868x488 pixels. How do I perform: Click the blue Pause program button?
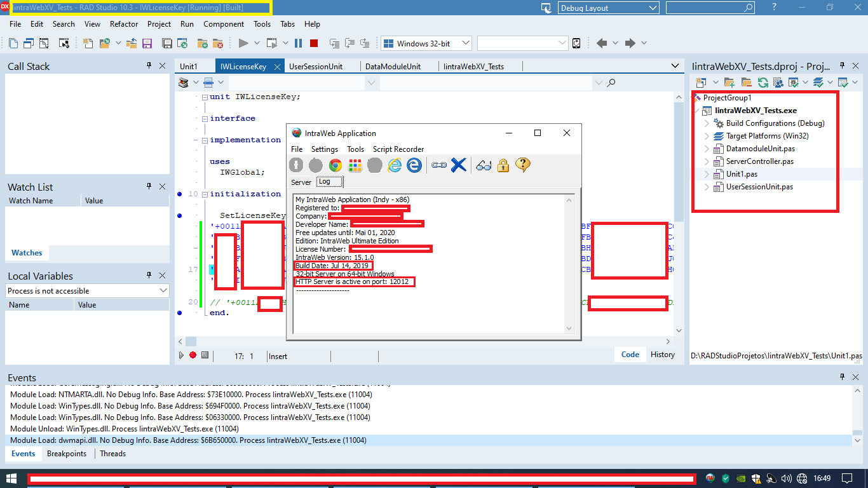click(298, 43)
